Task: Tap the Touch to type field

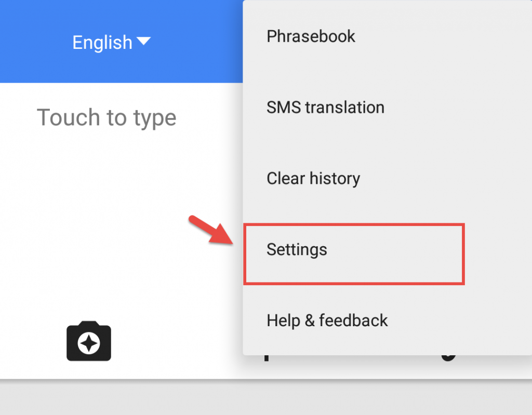Action: (107, 117)
